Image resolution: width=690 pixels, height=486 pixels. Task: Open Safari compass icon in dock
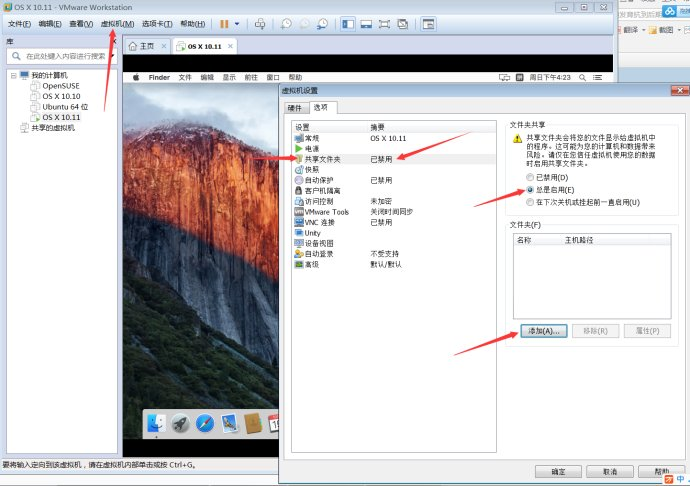[x=205, y=424]
